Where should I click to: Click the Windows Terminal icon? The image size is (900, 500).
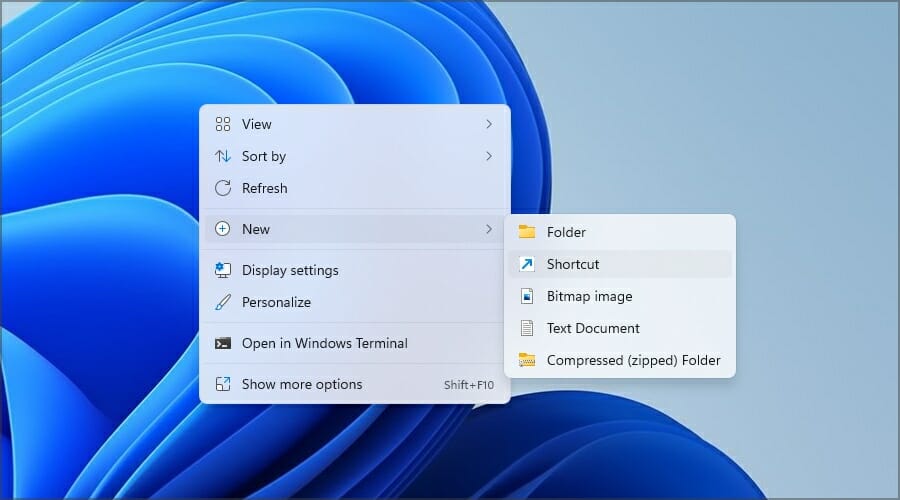coord(223,343)
